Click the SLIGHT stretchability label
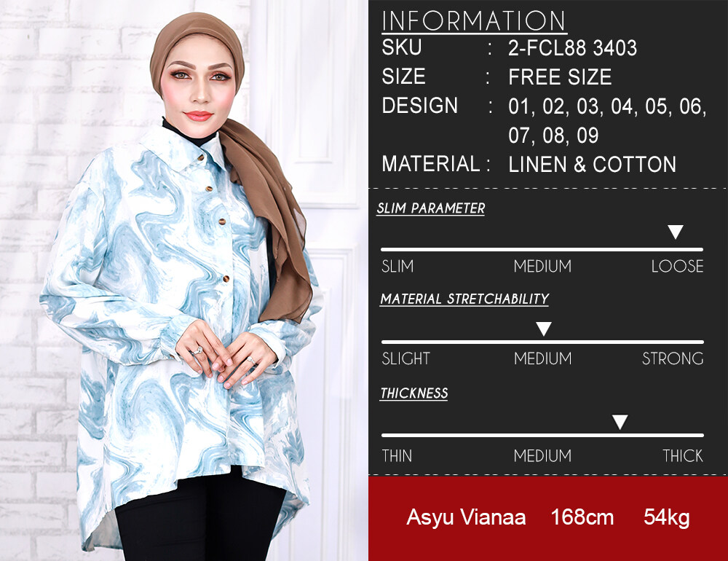Viewport: 728px width, 561px height. [405, 358]
